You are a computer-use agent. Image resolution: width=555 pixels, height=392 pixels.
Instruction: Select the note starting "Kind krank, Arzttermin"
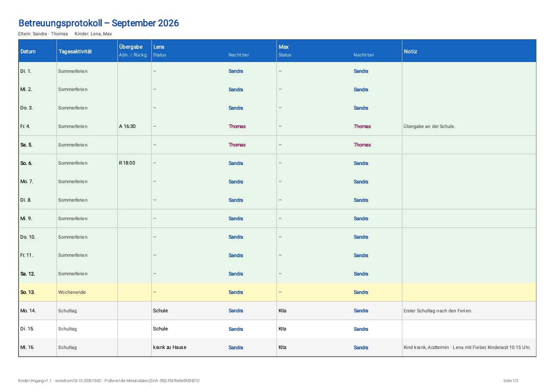(467, 348)
